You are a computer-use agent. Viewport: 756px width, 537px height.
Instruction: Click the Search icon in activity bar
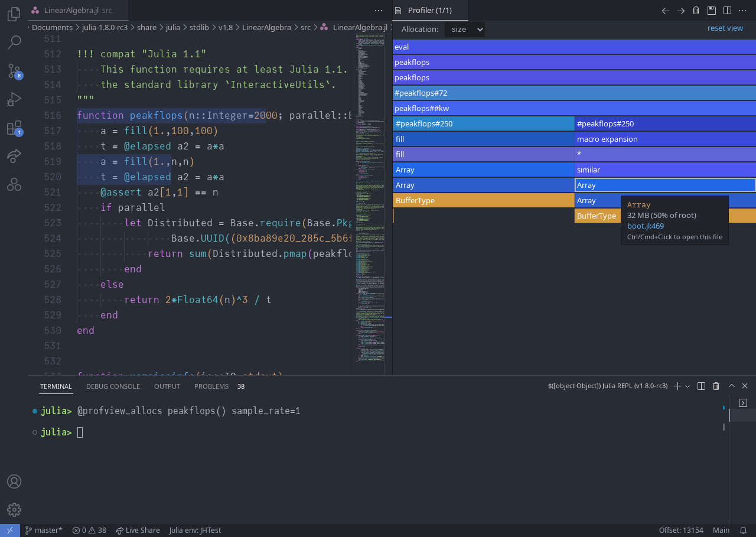(14, 42)
